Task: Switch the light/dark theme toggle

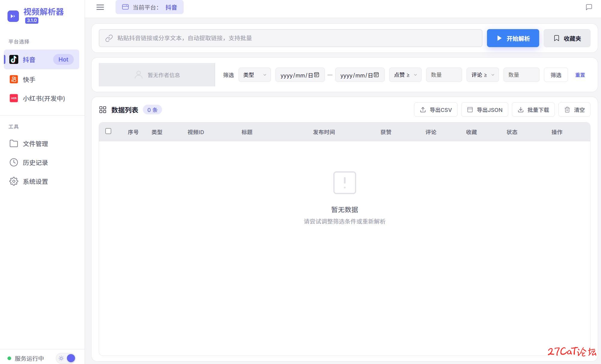Action: [66, 358]
